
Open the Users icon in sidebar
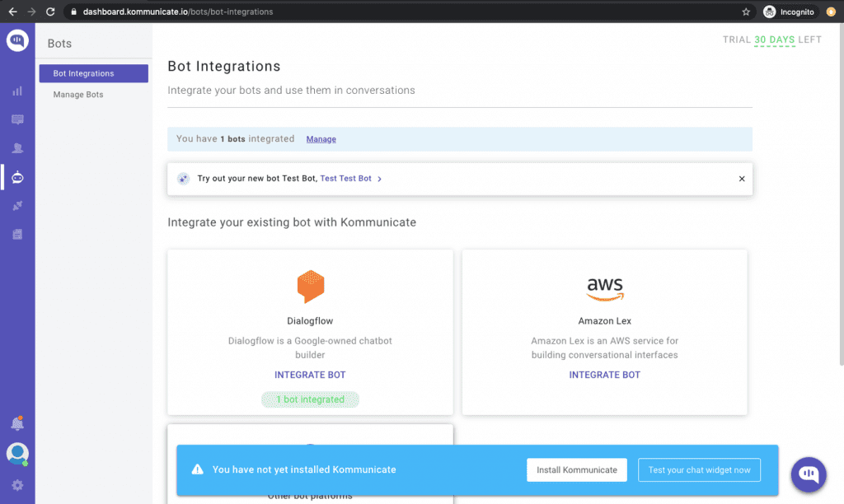(x=17, y=148)
